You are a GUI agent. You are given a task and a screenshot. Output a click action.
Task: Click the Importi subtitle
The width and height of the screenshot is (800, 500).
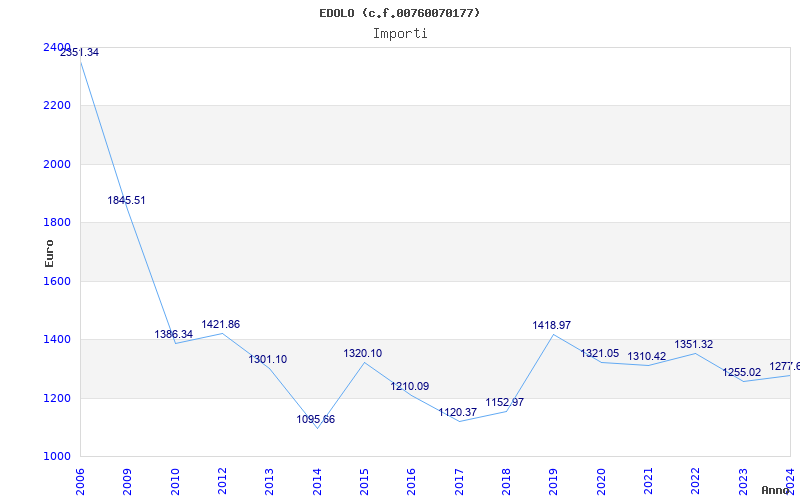(x=400, y=34)
